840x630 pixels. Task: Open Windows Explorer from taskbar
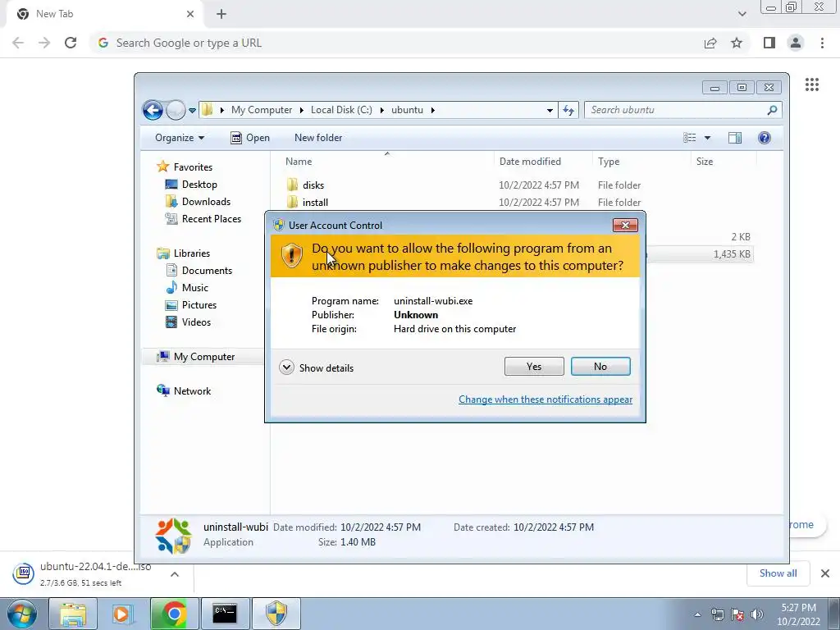point(73,614)
